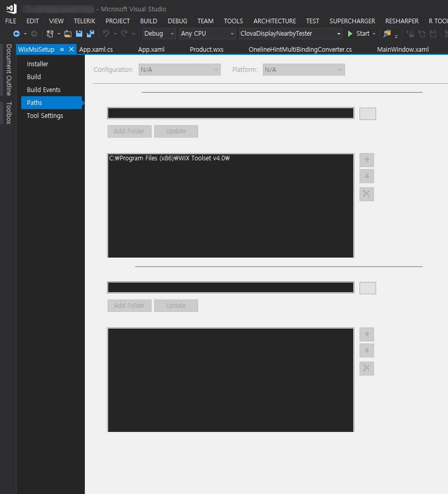
Task: Expand the Navigate Backward history dropdown
Action: (25, 34)
